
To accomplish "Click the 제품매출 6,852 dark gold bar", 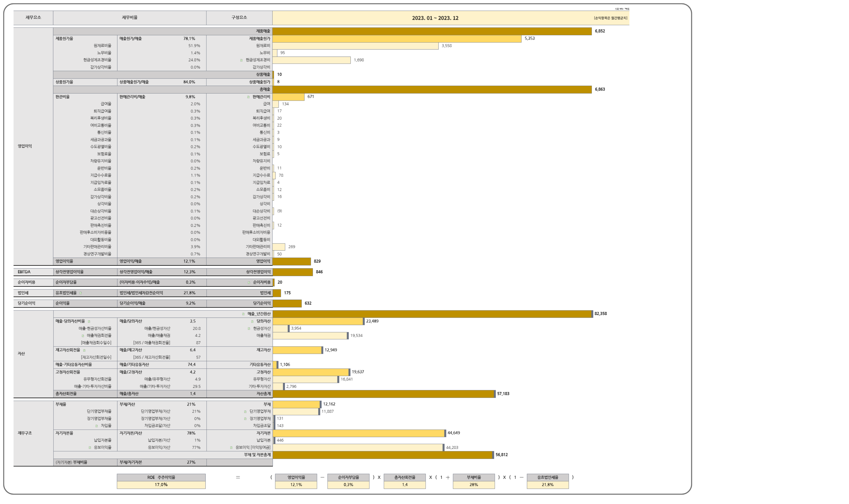I will 432,31.
